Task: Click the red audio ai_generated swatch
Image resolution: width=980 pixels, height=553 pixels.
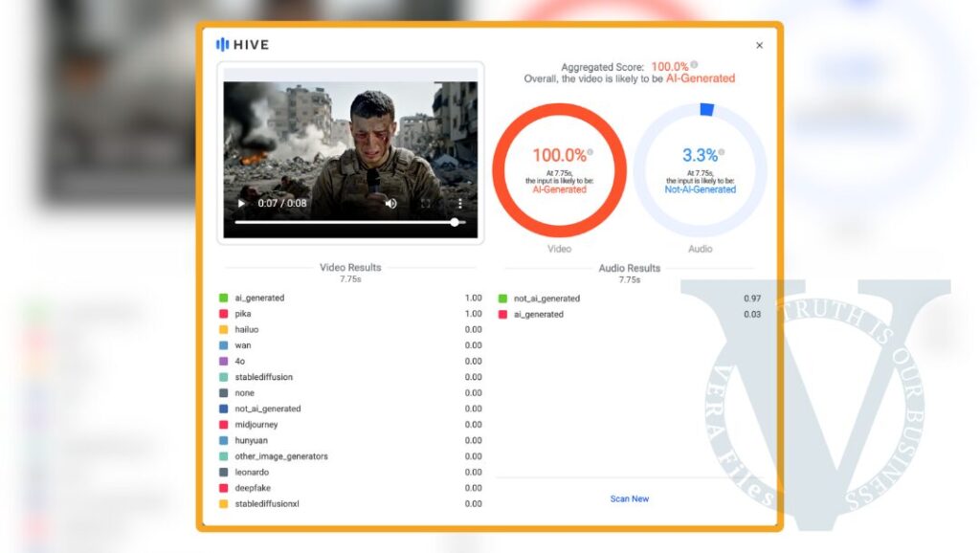Action: pos(502,315)
